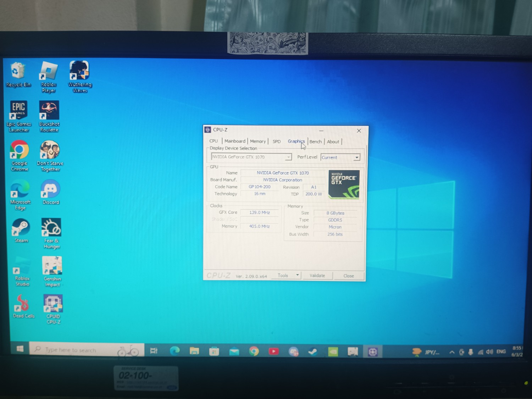Open Steam from the taskbar
Image resolution: width=532 pixels, height=399 pixels.
pos(313,351)
